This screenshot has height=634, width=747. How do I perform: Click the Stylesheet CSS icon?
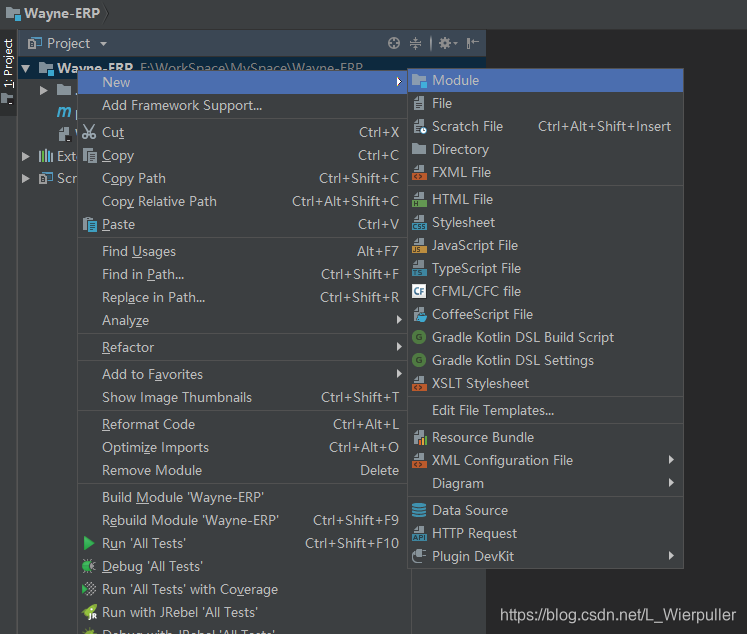[x=419, y=222]
